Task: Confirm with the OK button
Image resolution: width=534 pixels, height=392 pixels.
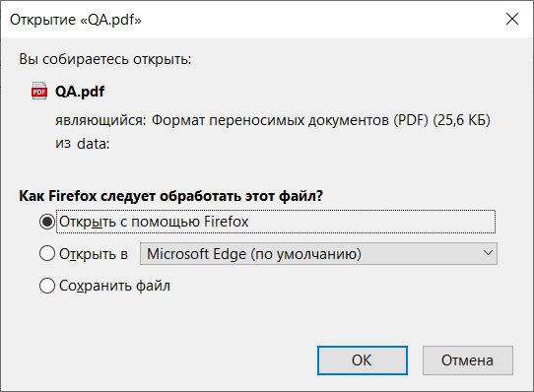Action: point(363,360)
